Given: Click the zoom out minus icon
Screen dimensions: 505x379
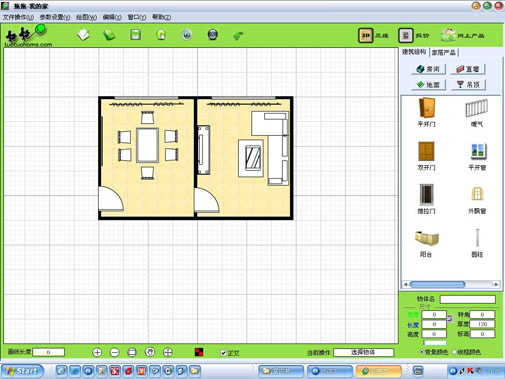Looking at the screenshot, I should click(x=114, y=352).
